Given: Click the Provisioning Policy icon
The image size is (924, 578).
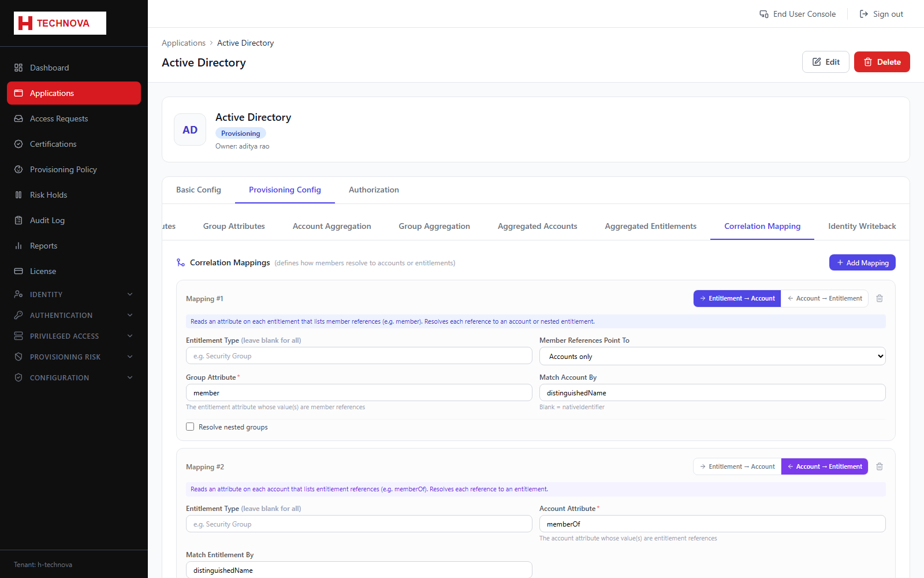Looking at the screenshot, I should tap(18, 169).
